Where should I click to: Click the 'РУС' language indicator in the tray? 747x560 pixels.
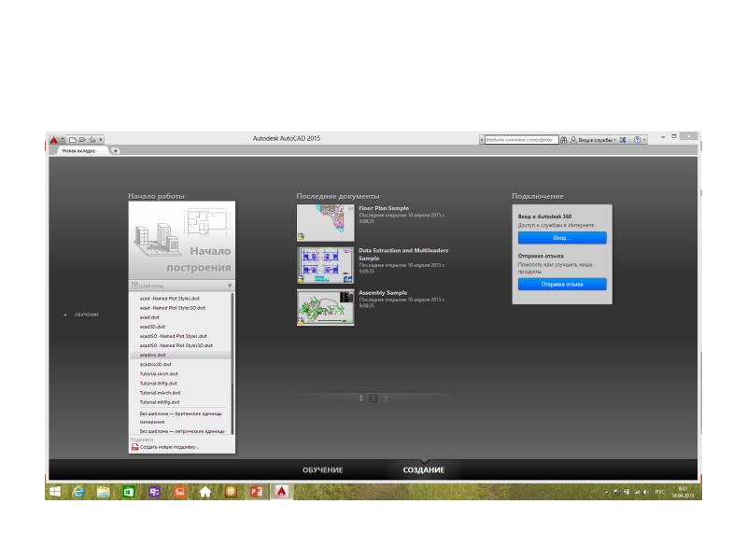[659, 492]
